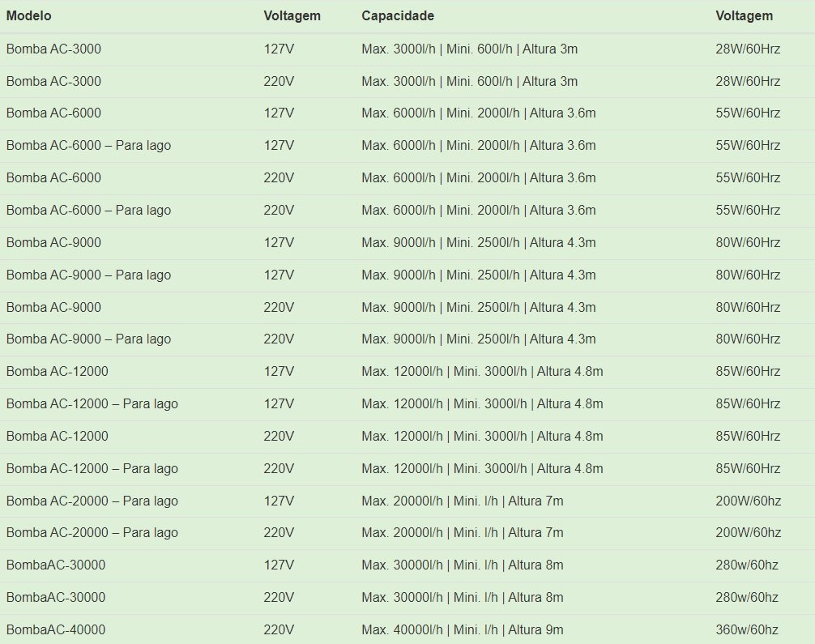Select 127V voltage for plain Bomba AC-6000
This screenshot has width=815, height=644.
point(279,113)
